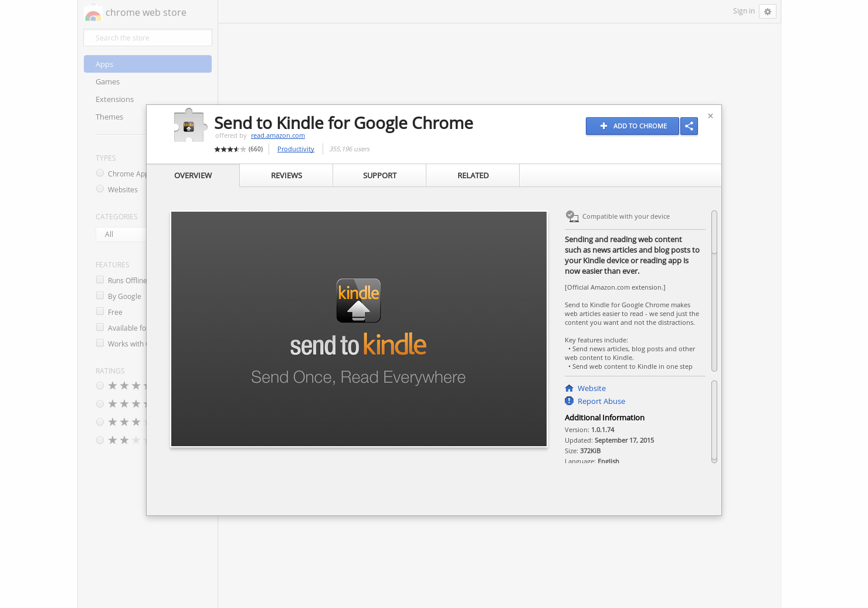Open the Productivity category link

295,149
